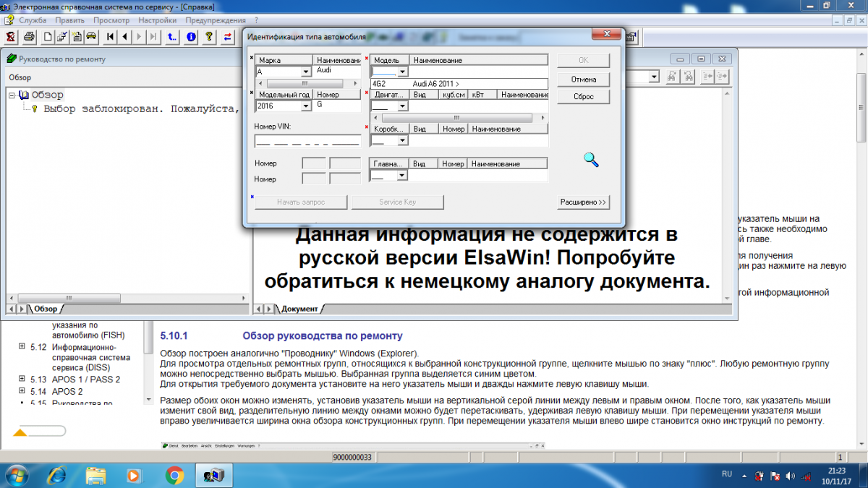Click the starred document toolbar icon
Image resolution: width=868 pixels, height=488 pixels.
click(77, 36)
